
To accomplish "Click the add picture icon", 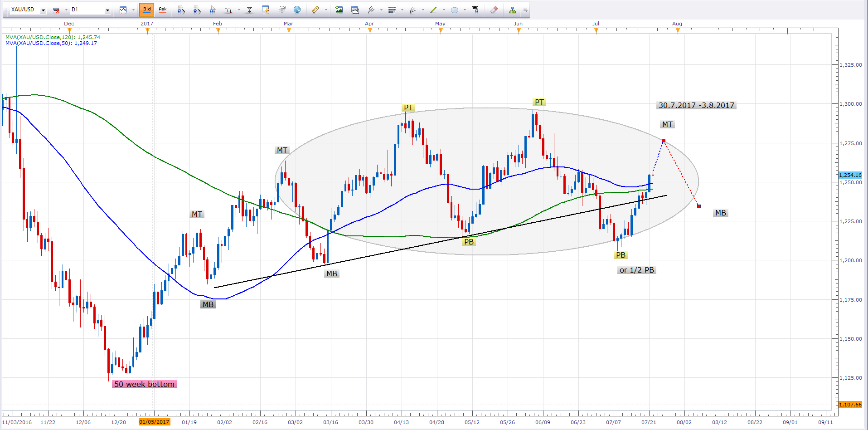I will 339,10.
